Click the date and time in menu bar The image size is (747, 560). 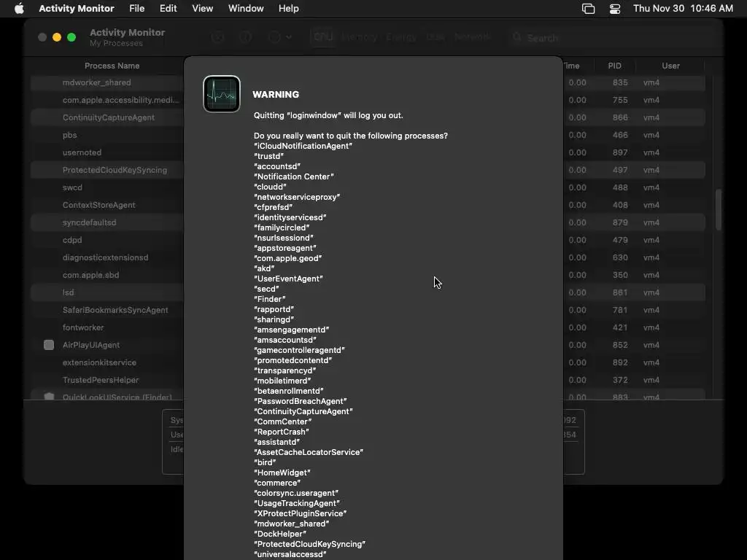pos(683,8)
